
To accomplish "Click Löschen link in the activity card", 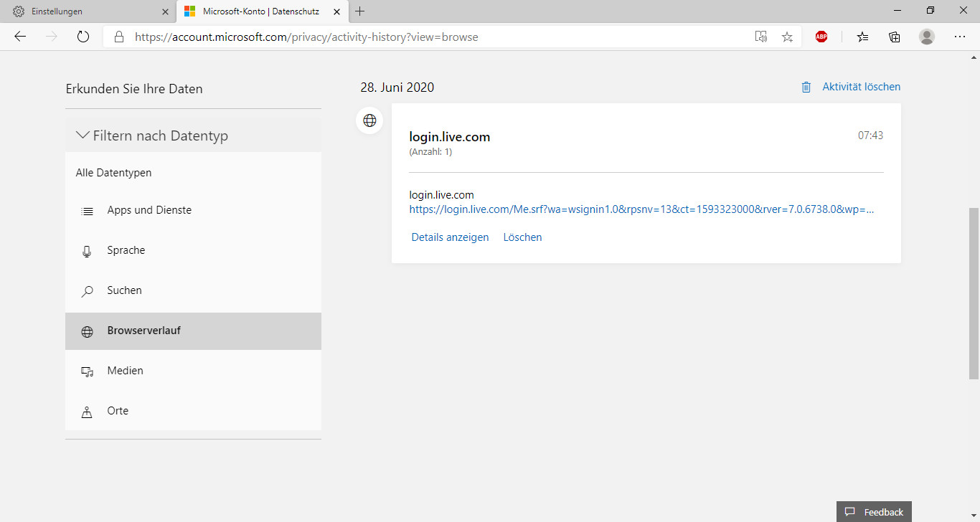I will 523,237.
